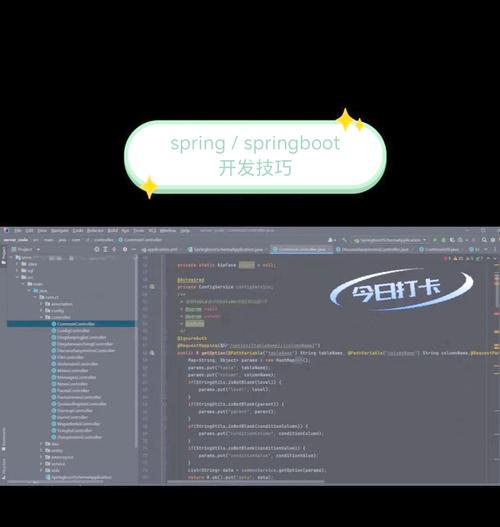Open the Structure tool window stripe button
Viewport: 500px width, 527px height.
[x=4, y=469]
